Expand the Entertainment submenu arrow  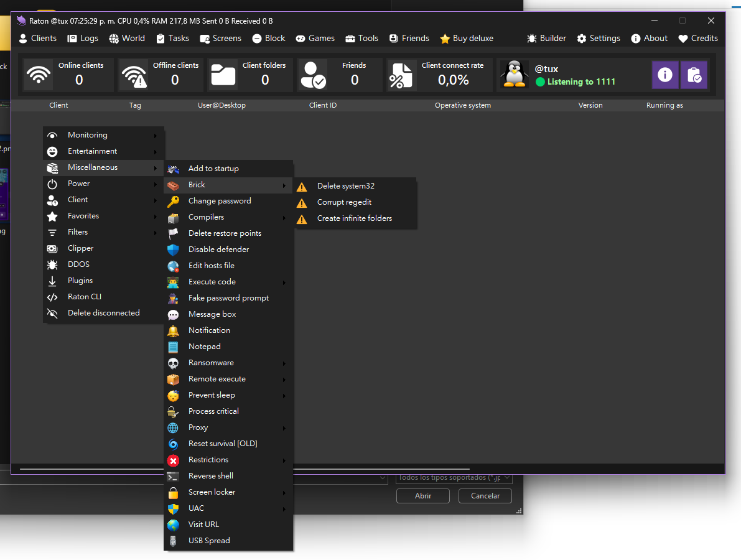(x=156, y=152)
